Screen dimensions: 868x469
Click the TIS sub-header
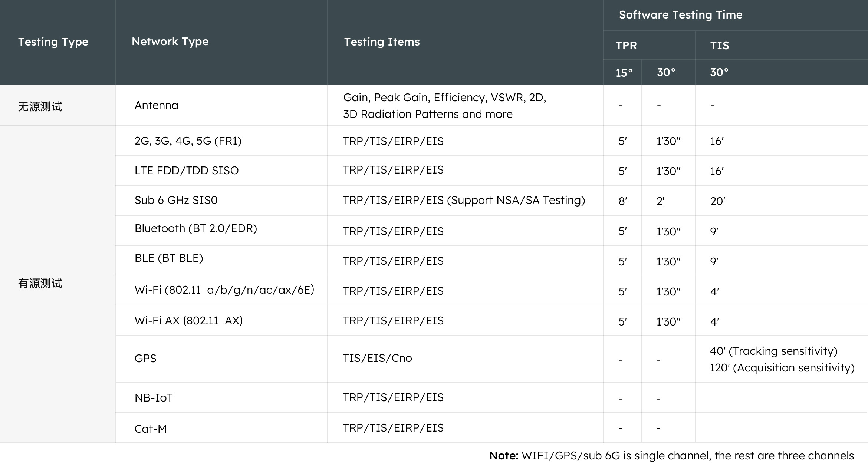coord(719,46)
